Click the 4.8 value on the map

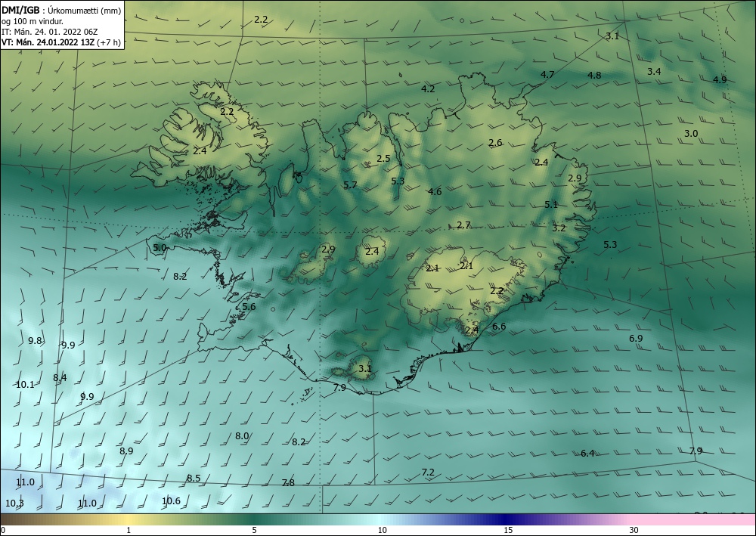594,75
